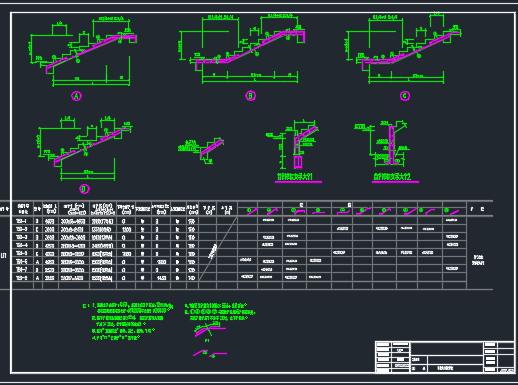This screenshot has height=385, width=518.
Task: Click the 1453 cell in the last schedule row
Action: 161,277
